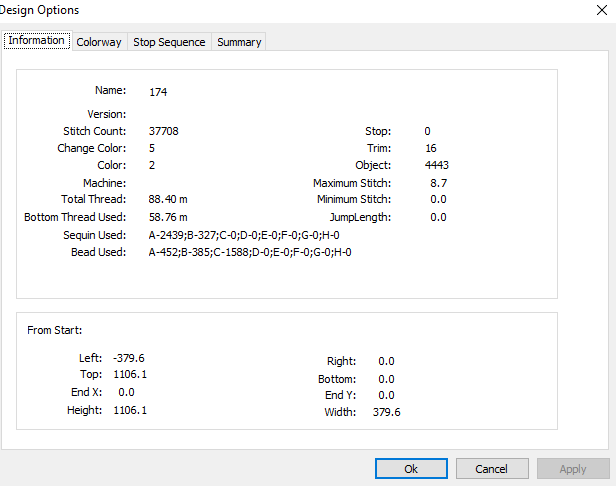
Task: Open the Summary tab
Action: [x=239, y=42]
